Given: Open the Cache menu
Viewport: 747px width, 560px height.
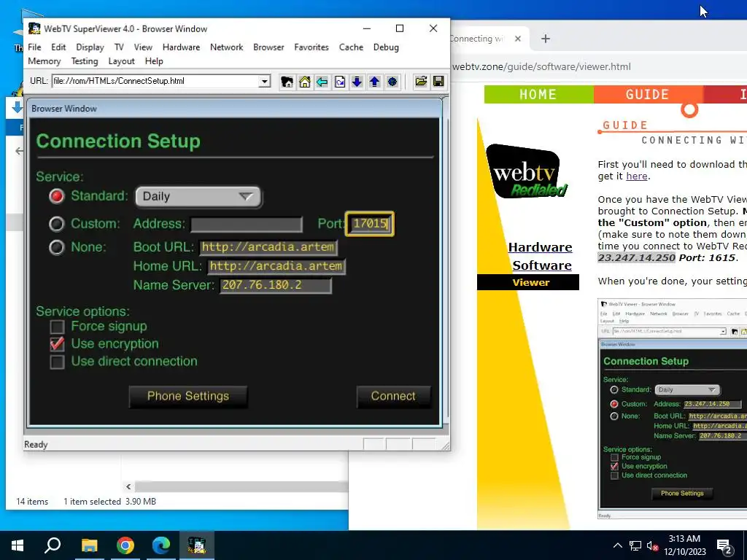Looking at the screenshot, I should [x=351, y=47].
